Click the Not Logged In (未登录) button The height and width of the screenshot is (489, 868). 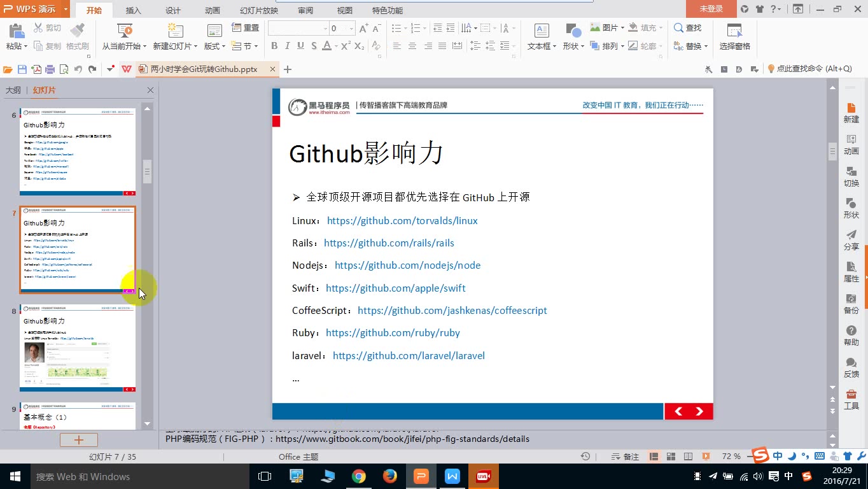(x=711, y=9)
